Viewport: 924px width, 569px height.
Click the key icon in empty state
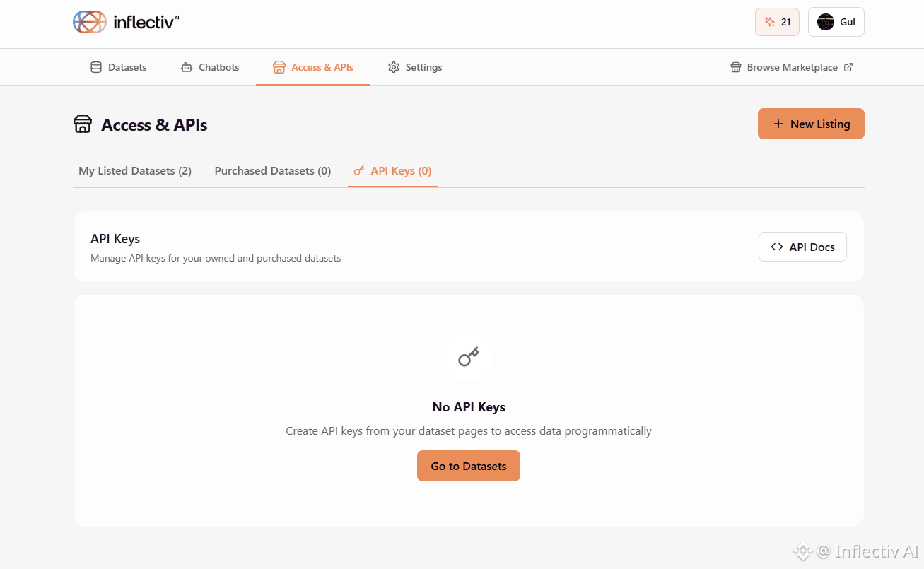(468, 357)
